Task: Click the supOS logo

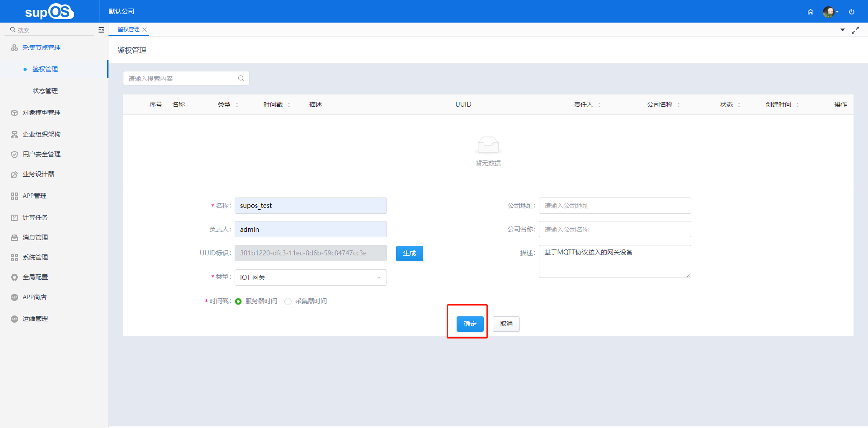Action: (x=49, y=11)
